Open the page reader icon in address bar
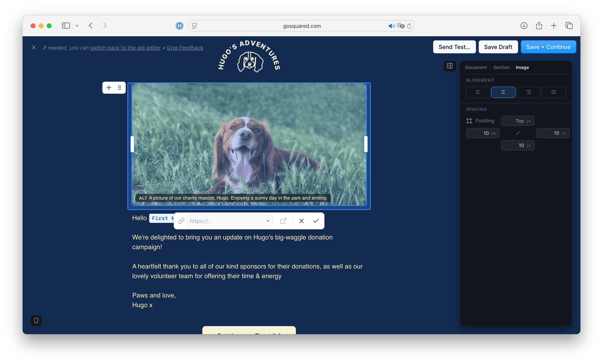The image size is (603, 364). (194, 26)
